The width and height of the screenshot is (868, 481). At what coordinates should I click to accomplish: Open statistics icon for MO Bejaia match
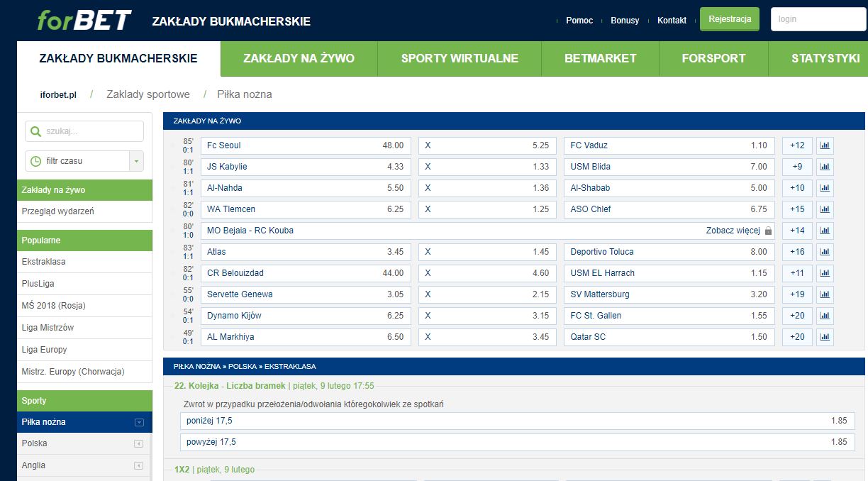pyautogui.click(x=825, y=231)
